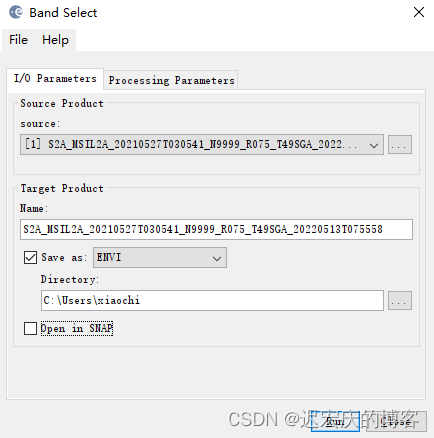Click into the Directory path field

pyautogui.click(x=212, y=301)
